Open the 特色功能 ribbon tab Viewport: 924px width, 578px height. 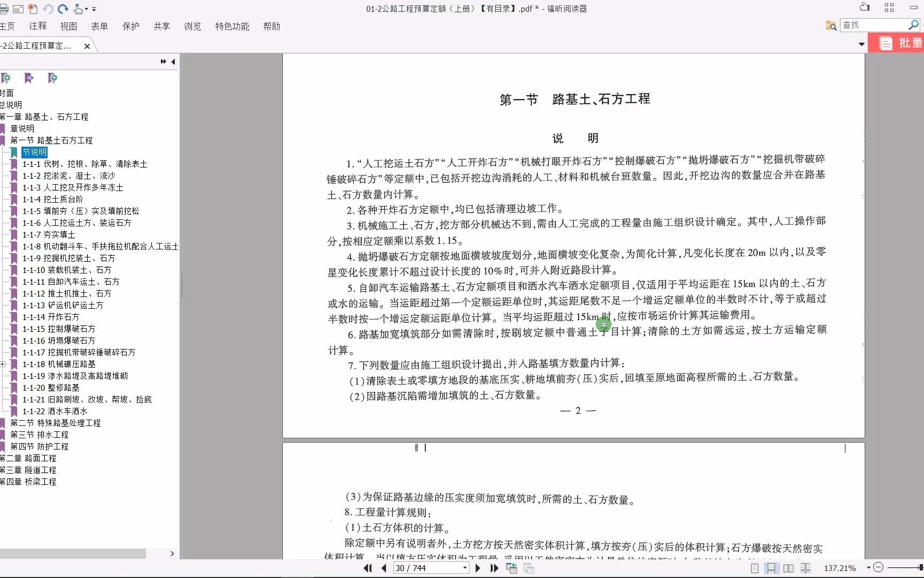(x=232, y=26)
